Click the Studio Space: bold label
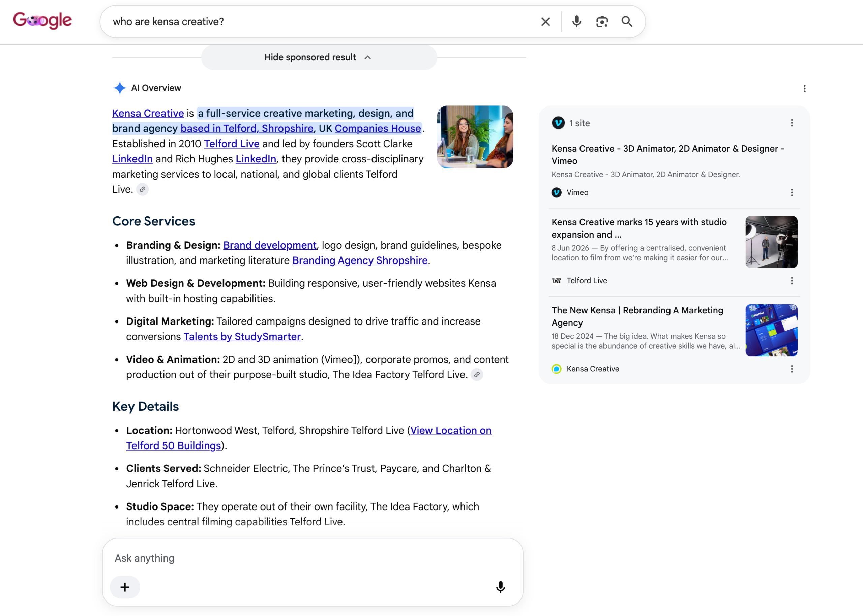This screenshot has height=616, width=863. tap(160, 507)
